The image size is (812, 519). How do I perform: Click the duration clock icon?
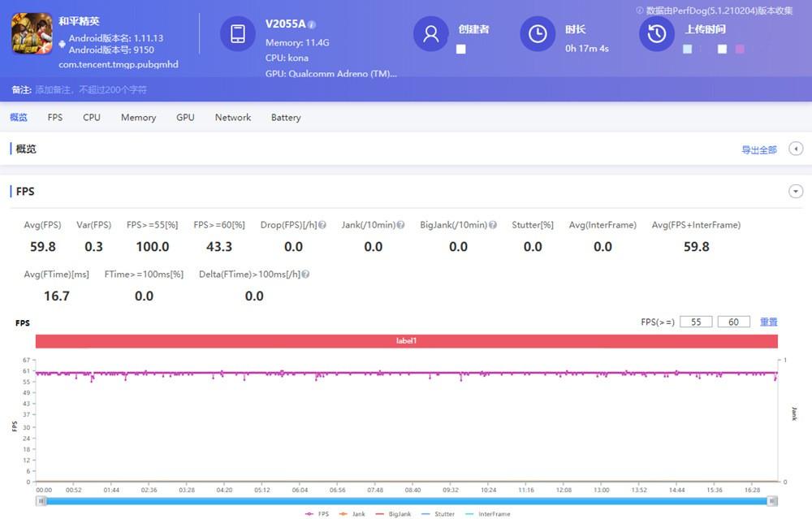pyautogui.click(x=538, y=34)
